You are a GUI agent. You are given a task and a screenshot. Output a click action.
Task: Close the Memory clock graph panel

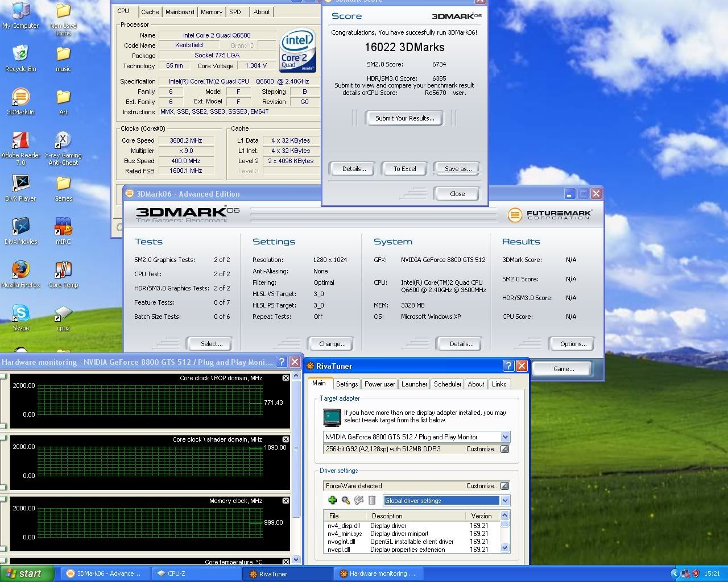click(x=286, y=501)
